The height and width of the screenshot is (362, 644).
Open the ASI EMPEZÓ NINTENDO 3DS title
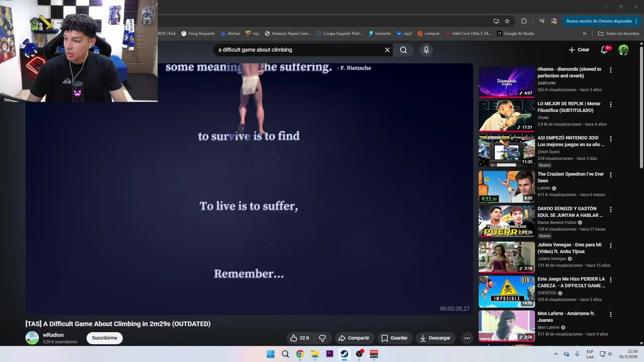click(x=571, y=141)
